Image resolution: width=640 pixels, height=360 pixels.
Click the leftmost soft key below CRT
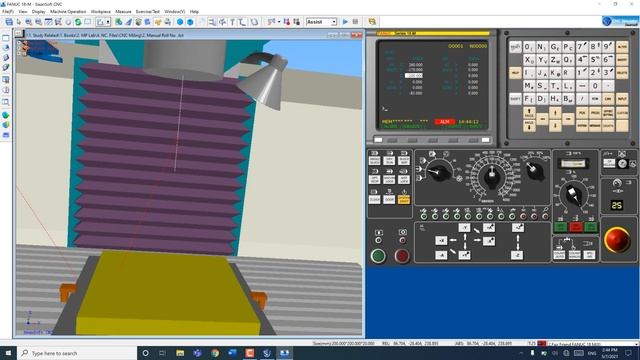(x=378, y=140)
